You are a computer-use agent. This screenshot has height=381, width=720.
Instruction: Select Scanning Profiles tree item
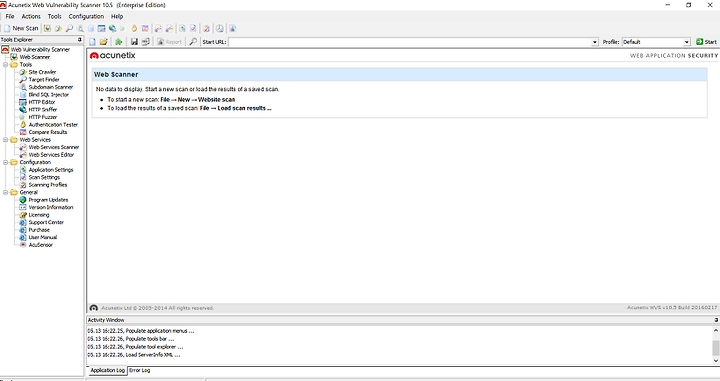click(x=48, y=185)
